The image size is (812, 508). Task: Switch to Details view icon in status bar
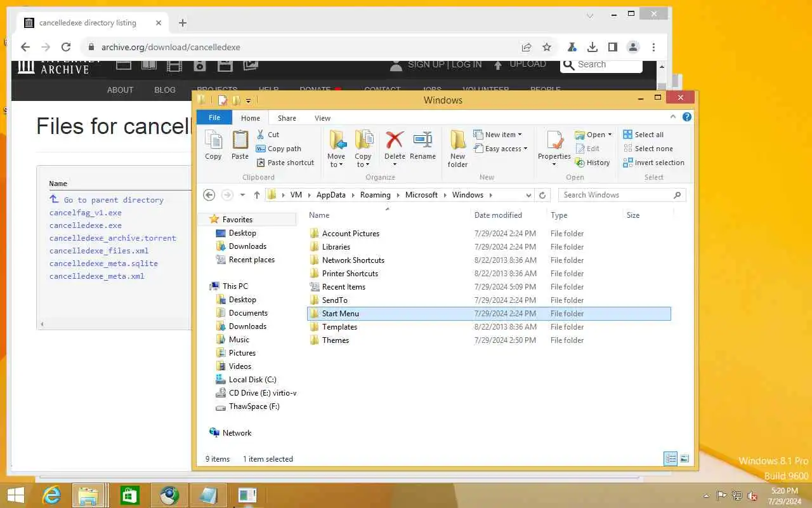click(671, 458)
